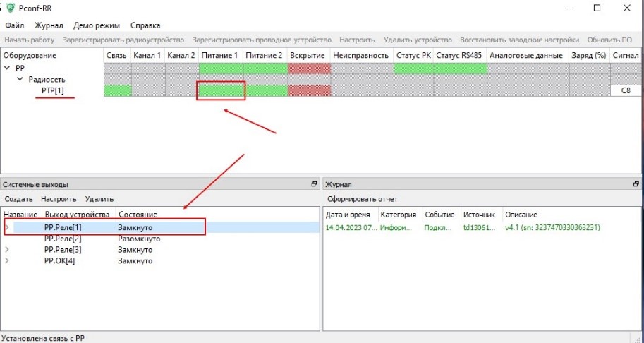Select PTP[1] device in equipment tree
This screenshot has height=343, width=644.
click(53, 90)
